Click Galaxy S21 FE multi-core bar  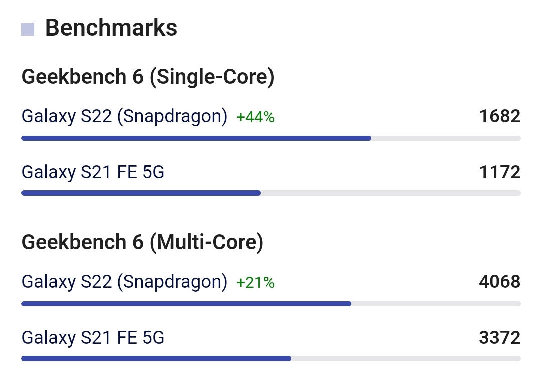click(x=271, y=359)
